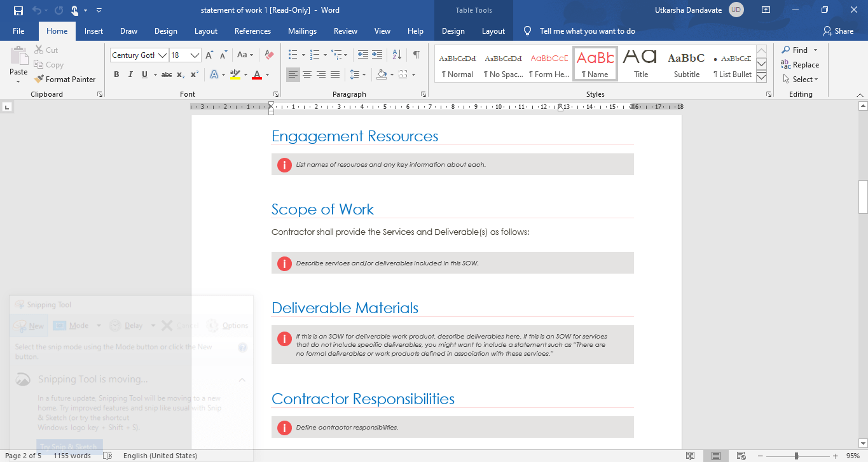Click the Increase Indent icon
Screen dimensions: 868x462
pyautogui.click(x=377, y=55)
